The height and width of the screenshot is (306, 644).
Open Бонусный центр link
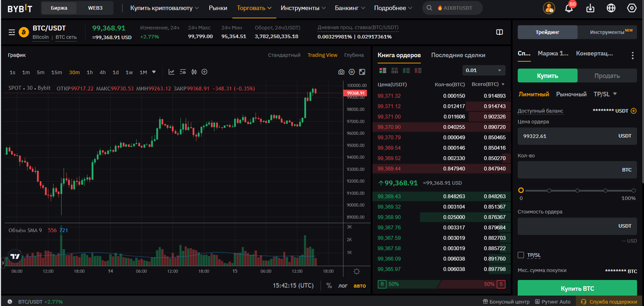click(506, 302)
